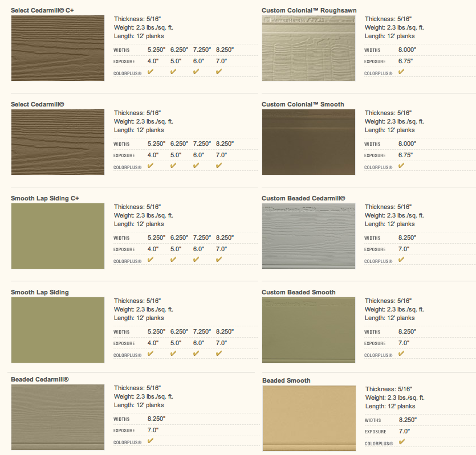Click the 6.0" exposure under Select Cedarmill C+
The image size is (476, 455).
(198, 61)
